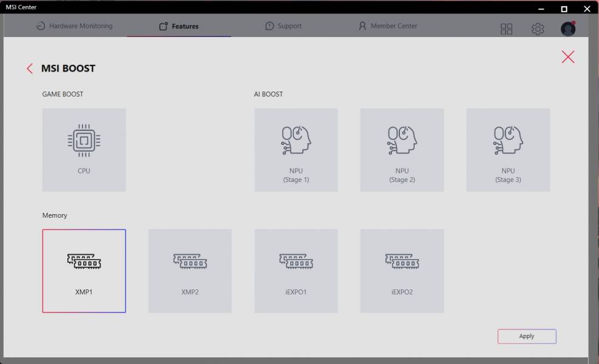Go back using the red back arrow
The image size is (599, 364).
[x=30, y=69]
